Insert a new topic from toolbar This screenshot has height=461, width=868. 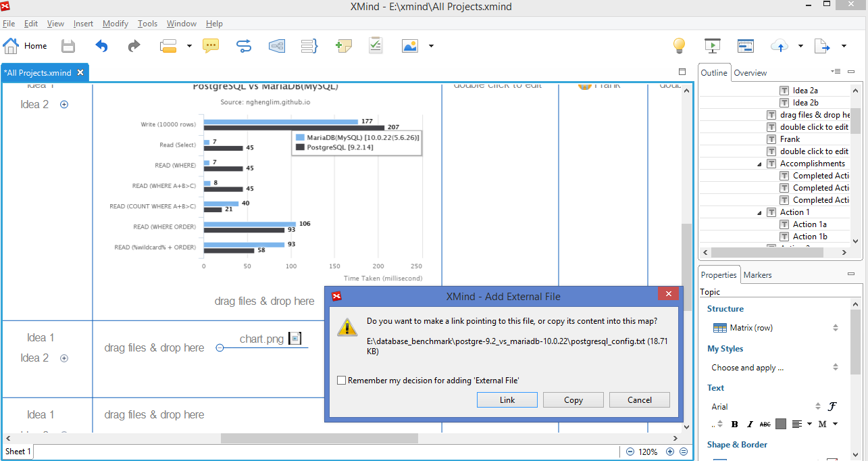[x=168, y=46]
